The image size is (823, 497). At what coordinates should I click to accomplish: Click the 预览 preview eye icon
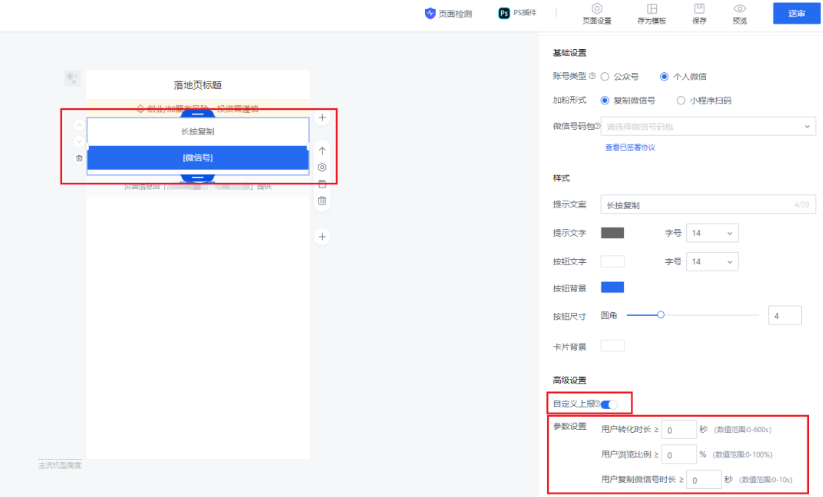coord(740,8)
